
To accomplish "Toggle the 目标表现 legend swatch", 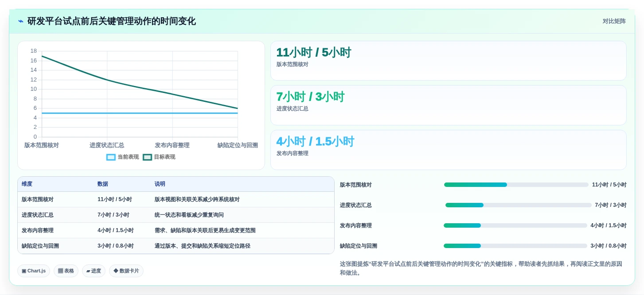I will [x=147, y=157].
